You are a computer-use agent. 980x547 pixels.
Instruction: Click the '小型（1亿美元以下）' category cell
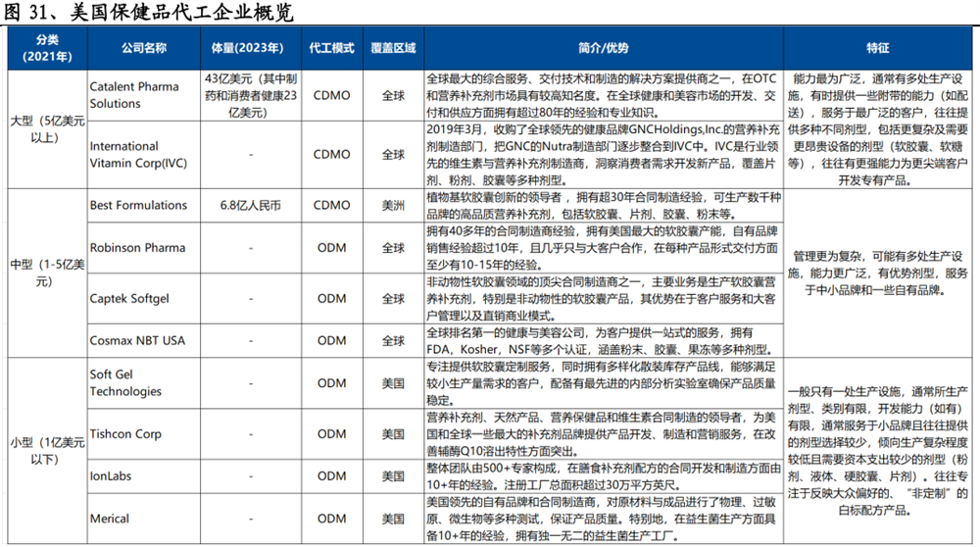[x=47, y=450]
